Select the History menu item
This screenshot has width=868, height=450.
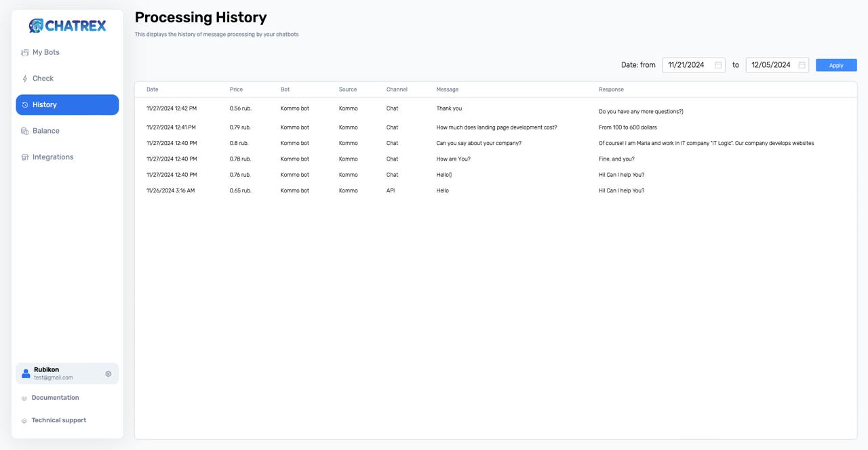click(x=67, y=104)
